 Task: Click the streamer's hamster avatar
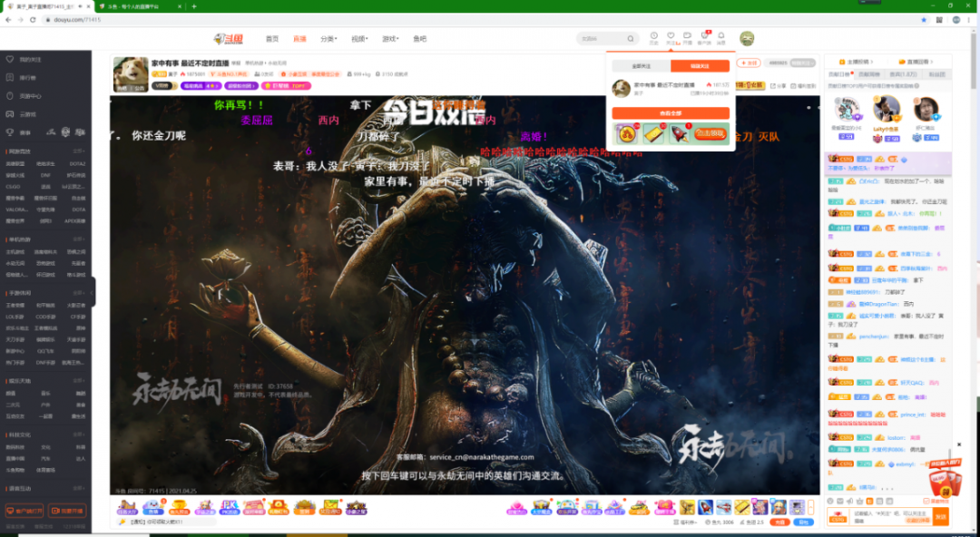131,74
